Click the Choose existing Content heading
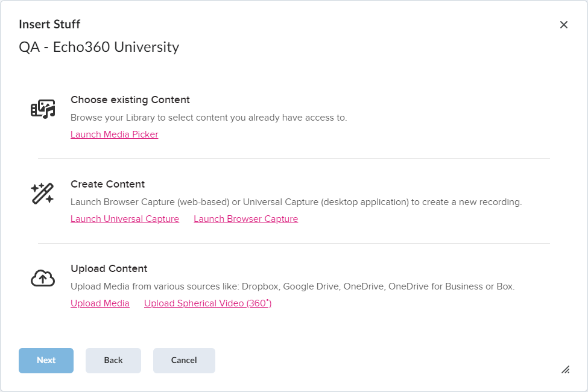 pyautogui.click(x=130, y=100)
